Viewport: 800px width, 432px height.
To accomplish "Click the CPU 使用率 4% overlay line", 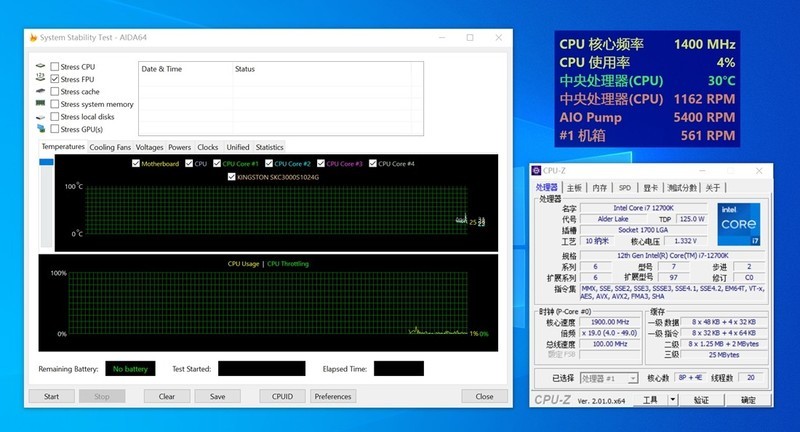I will click(647, 62).
